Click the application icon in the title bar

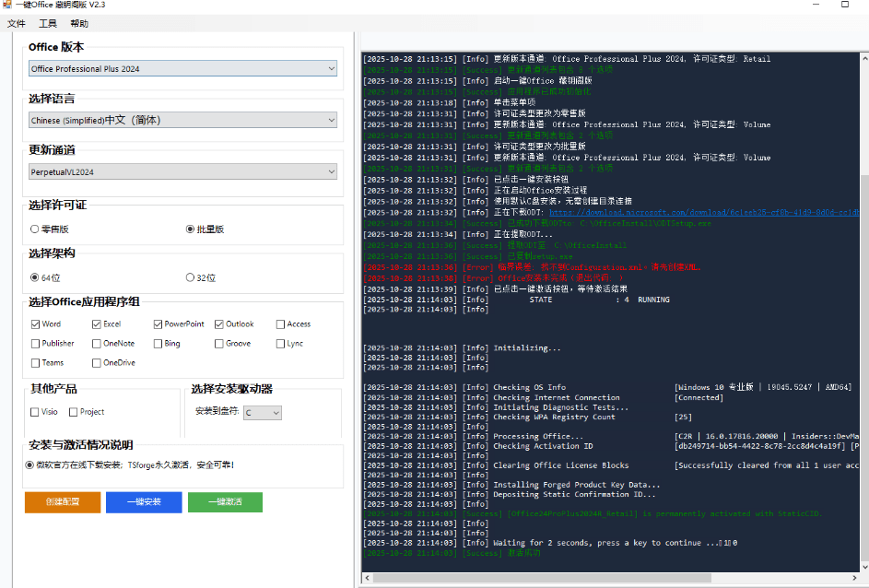(x=9, y=6)
